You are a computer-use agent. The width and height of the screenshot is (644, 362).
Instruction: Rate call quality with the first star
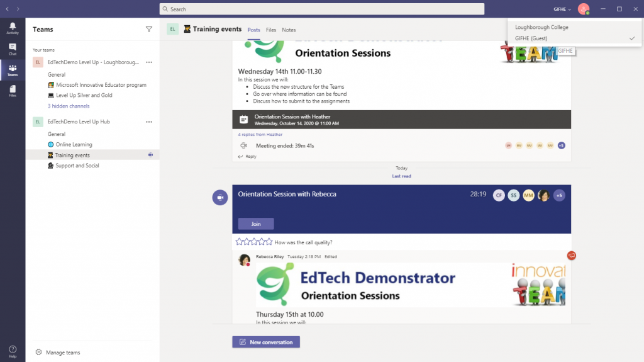coord(240,242)
